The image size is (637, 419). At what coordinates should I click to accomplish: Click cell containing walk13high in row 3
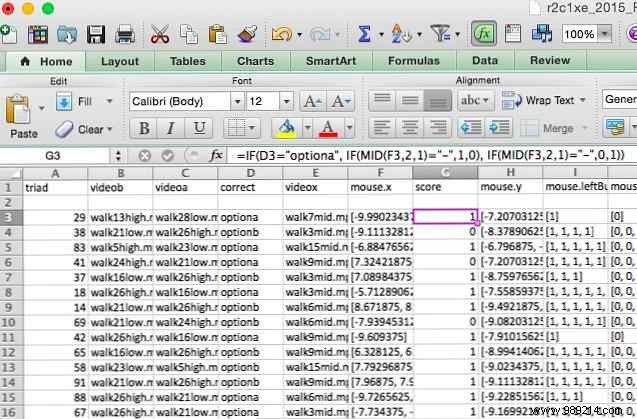tap(120, 217)
